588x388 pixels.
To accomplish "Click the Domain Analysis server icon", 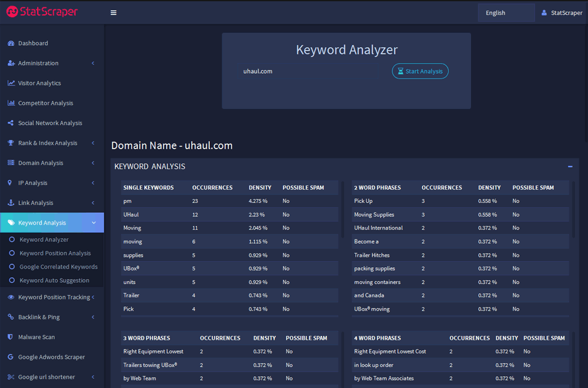I will tap(11, 163).
